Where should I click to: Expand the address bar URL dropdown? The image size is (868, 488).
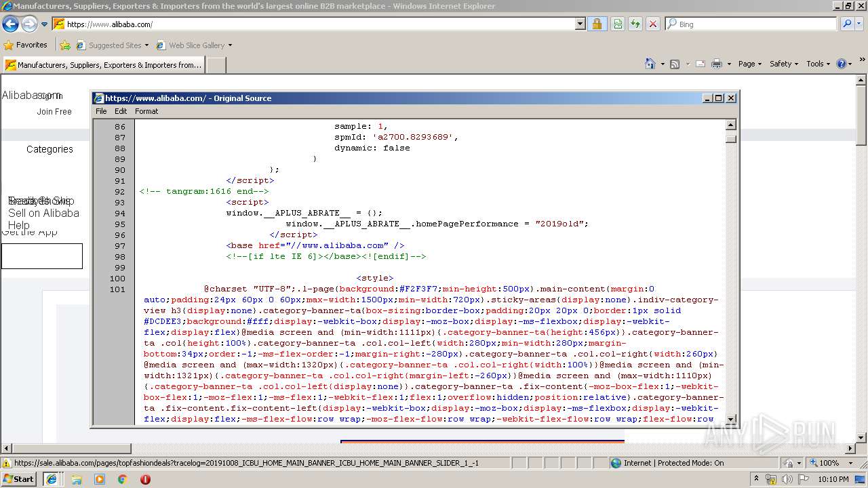tap(580, 24)
